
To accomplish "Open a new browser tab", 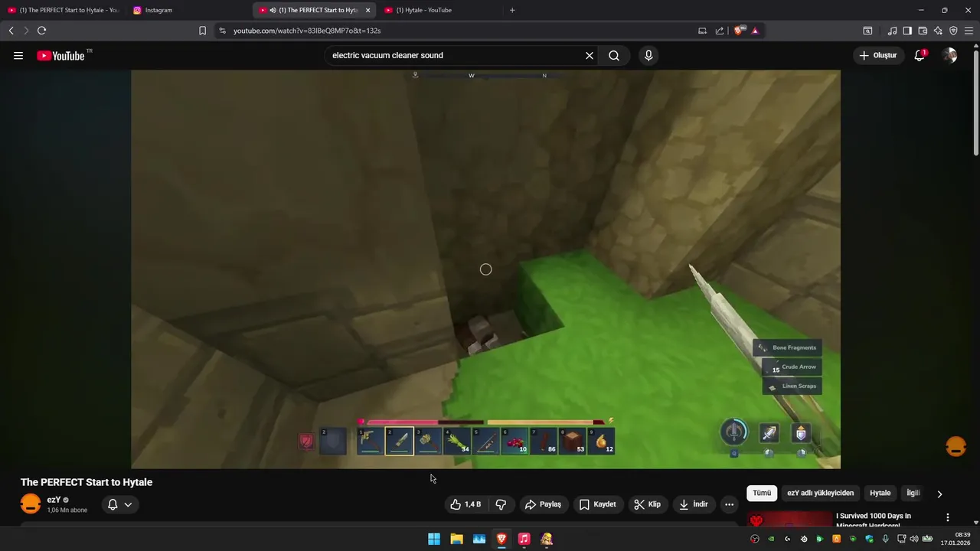I will click(512, 10).
